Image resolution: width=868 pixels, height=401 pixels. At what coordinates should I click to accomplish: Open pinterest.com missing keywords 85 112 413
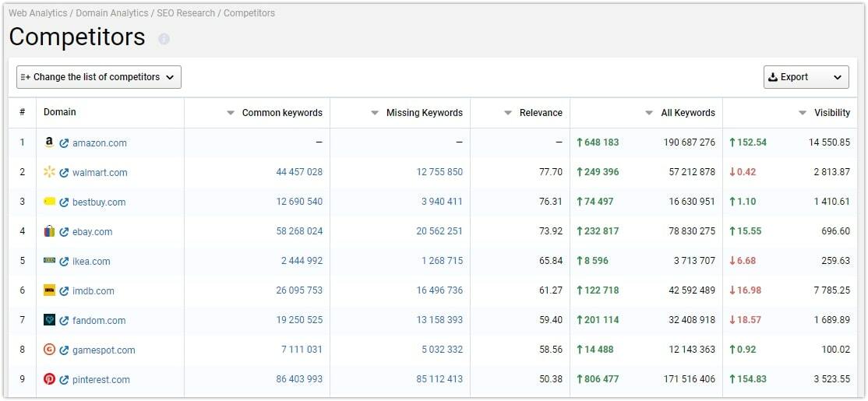439,379
